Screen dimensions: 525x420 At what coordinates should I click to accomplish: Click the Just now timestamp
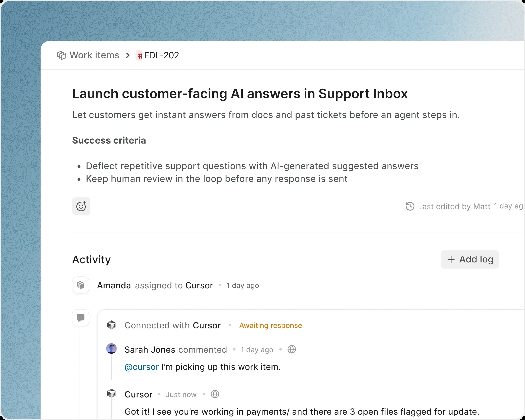181,395
